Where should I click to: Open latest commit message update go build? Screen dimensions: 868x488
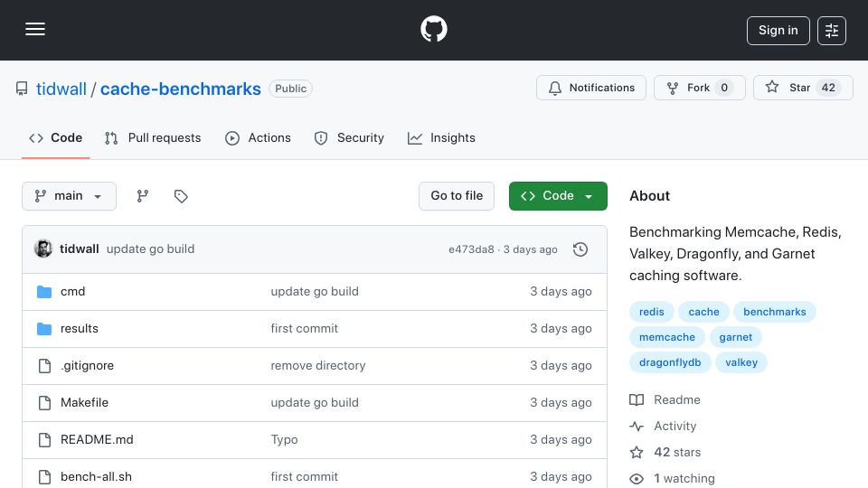(x=151, y=249)
